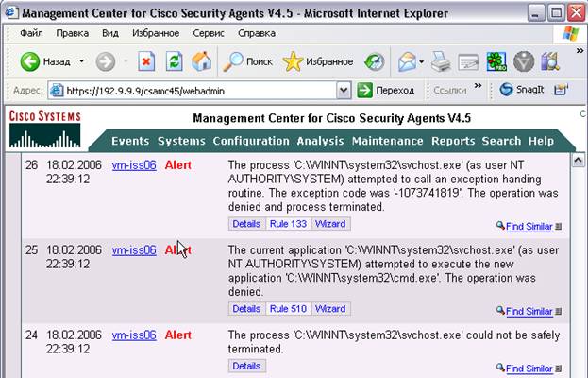Click the address bar URL field
This screenshot has height=378, width=588.
198,91
